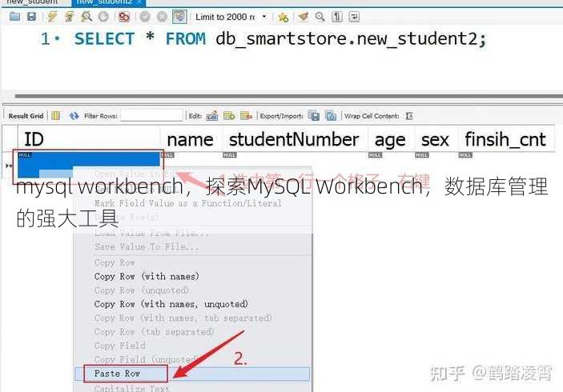The height and width of the screenshot is (392, 563).
Task: Stop the running query round icon
Action: (103, 17)
